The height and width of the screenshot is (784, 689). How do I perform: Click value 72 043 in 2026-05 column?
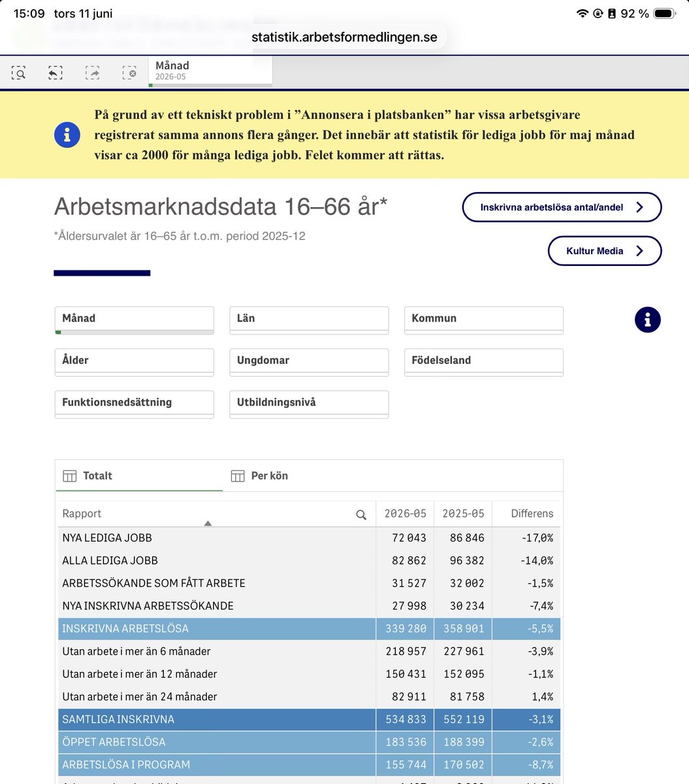click(x=409, y=538)
